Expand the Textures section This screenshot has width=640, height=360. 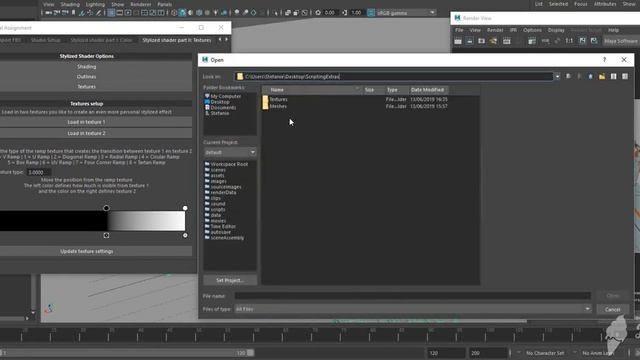coord(87,87)
